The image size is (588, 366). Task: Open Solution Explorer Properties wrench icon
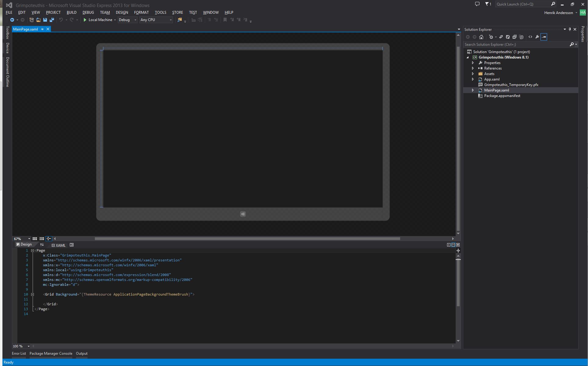(537, 37)
